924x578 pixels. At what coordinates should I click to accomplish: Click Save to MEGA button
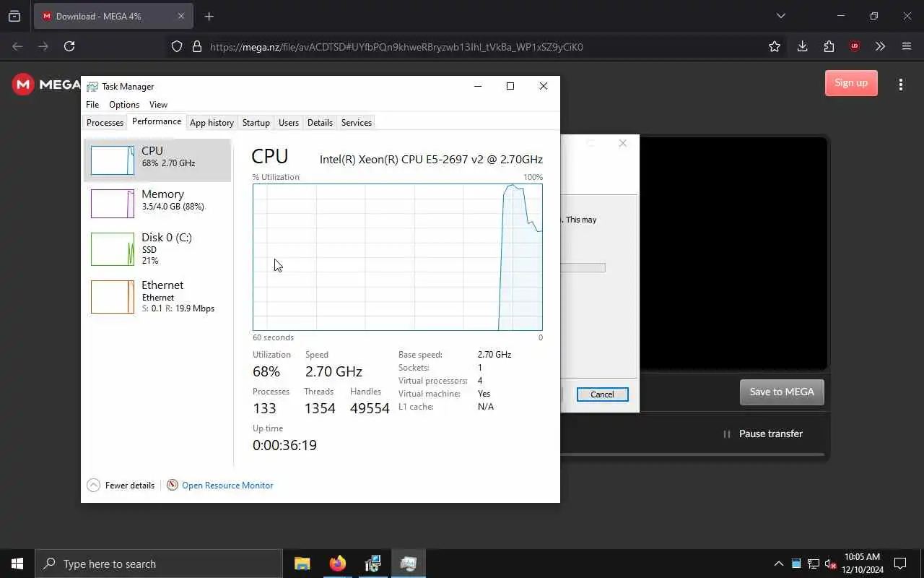pyautogui.click(x=782, y=392)
